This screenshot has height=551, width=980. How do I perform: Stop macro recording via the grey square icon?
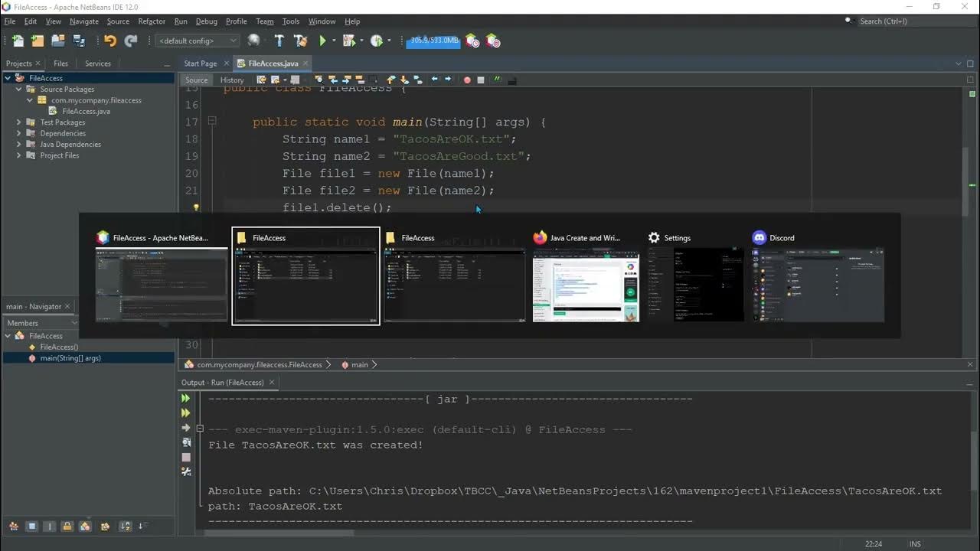(x=481, y=80)
